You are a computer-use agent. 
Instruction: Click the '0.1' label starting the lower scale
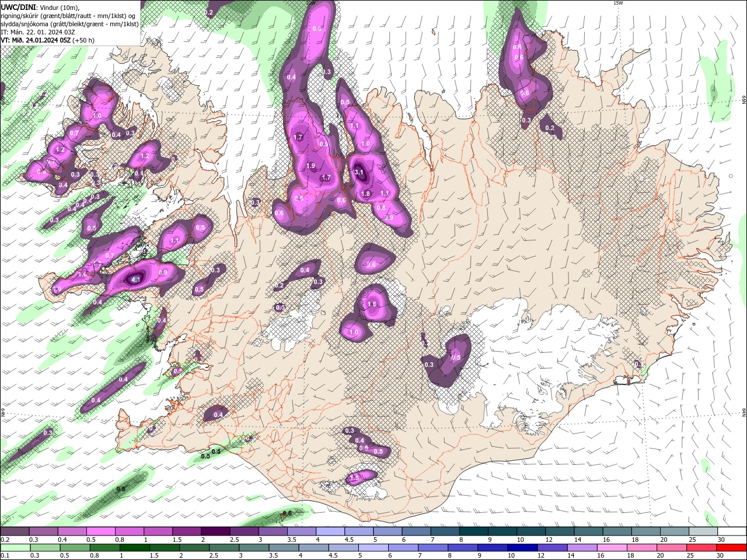[5, 555]
